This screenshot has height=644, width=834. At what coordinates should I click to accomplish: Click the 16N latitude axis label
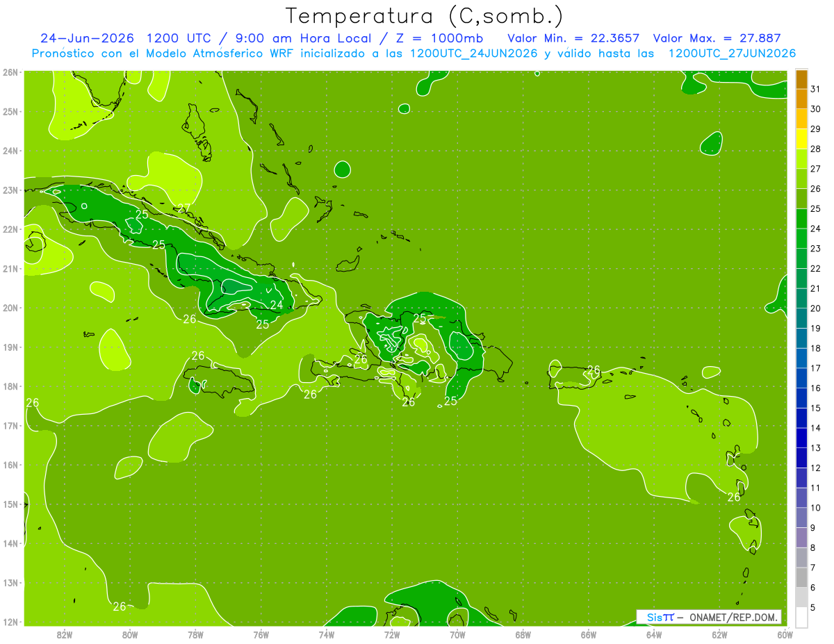tap(10, 465)
